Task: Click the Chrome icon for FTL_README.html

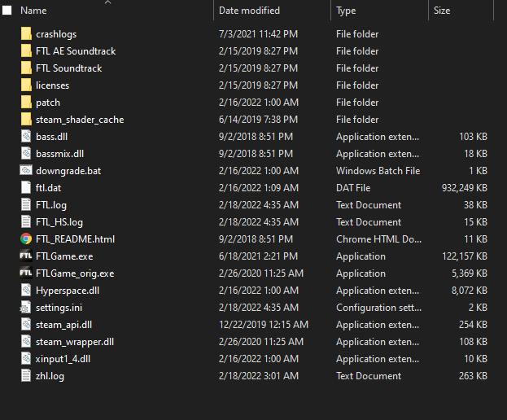Action: pos(26,239)
